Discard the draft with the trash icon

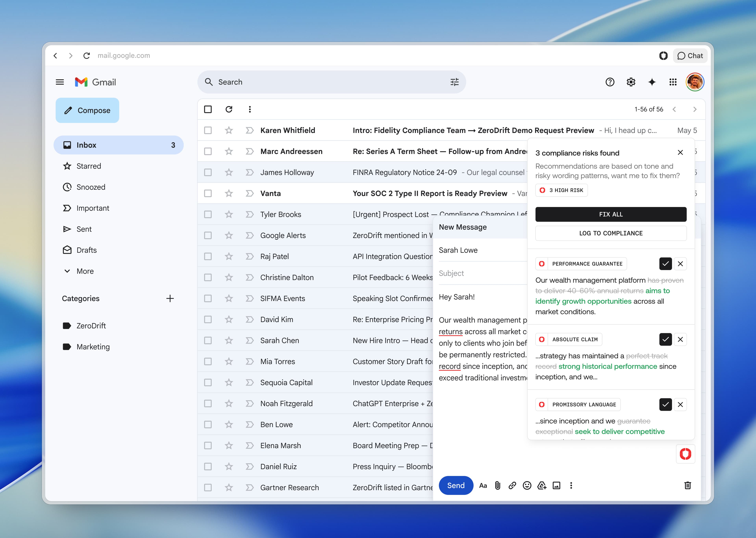pyautogui.click(x=687, y=485)
